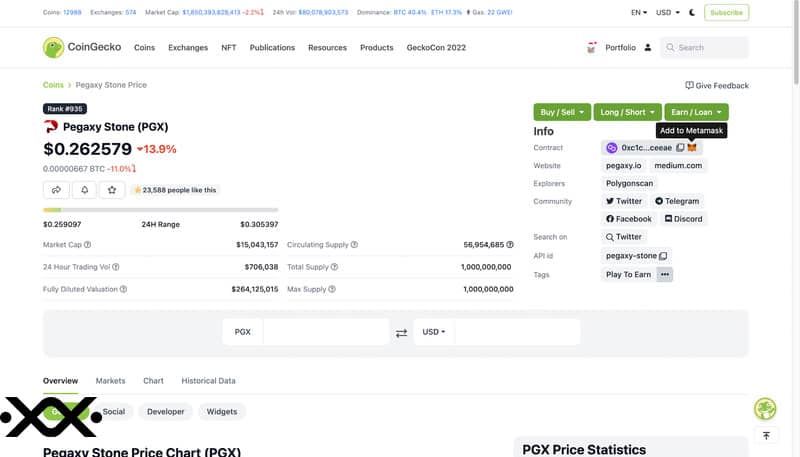Select the Social pill tab
The image size is (800, 457).
tap(113, 412)
